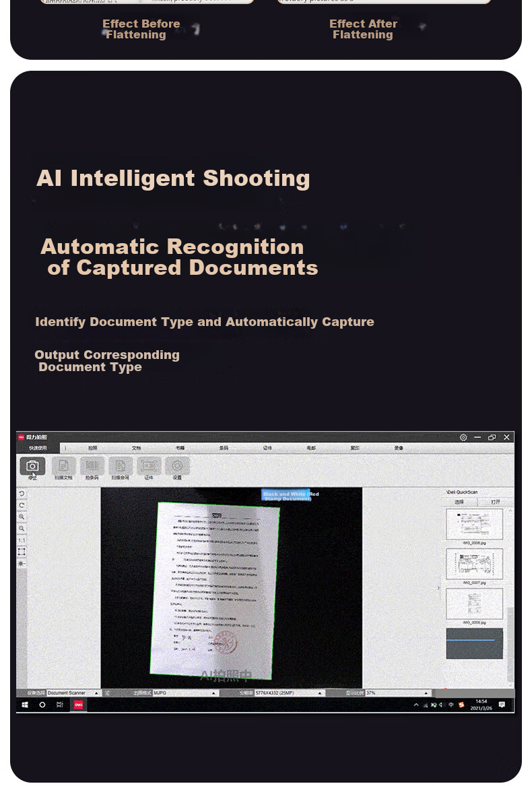Screen dimensions: 532x786
Task: Open the 设置 gear icon in toolbar
Action: (178, 466)
